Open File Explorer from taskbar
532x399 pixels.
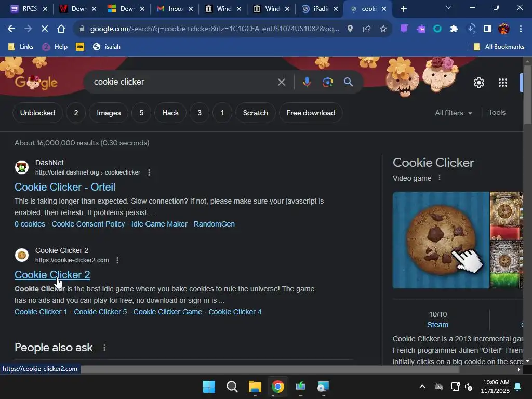(255, 387)
